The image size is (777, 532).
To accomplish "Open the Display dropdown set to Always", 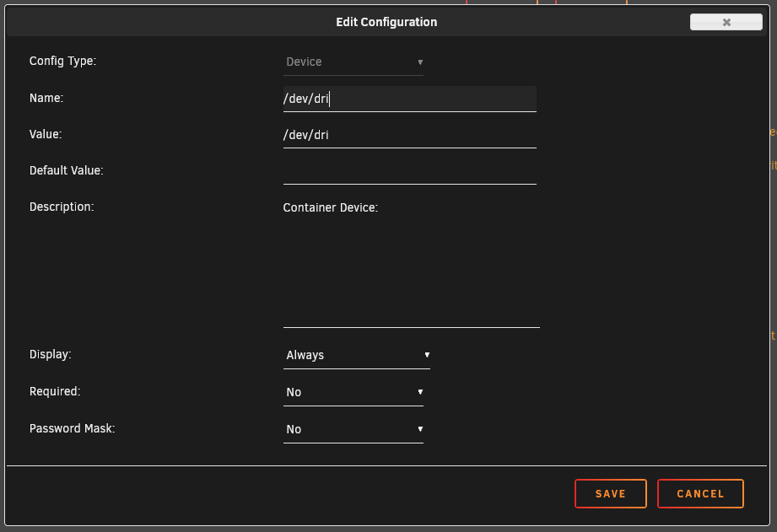I will click(357, 355).
